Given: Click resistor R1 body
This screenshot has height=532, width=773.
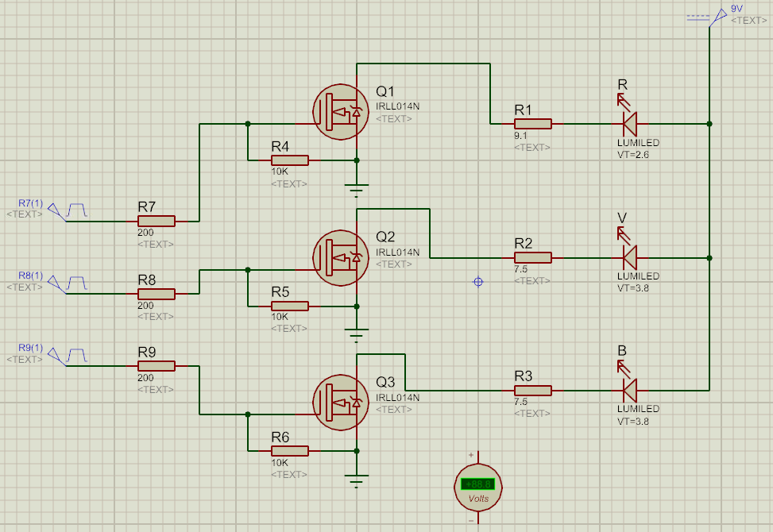Looking at the screenshot, I should [533, 124].
